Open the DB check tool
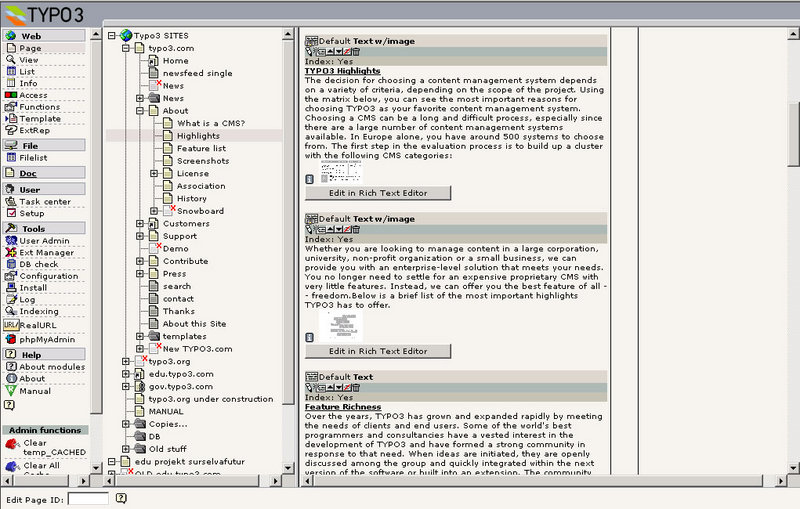 click(39, 264)
